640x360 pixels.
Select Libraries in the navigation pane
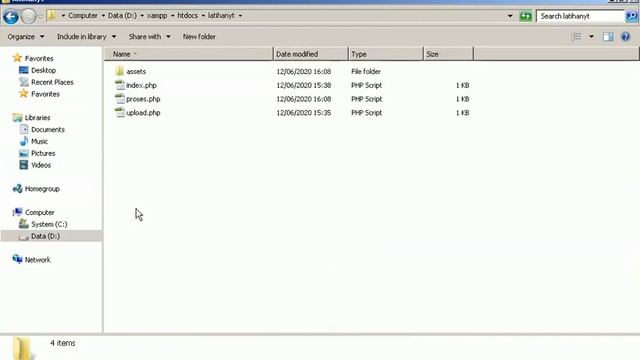click(x=38, y=118)
